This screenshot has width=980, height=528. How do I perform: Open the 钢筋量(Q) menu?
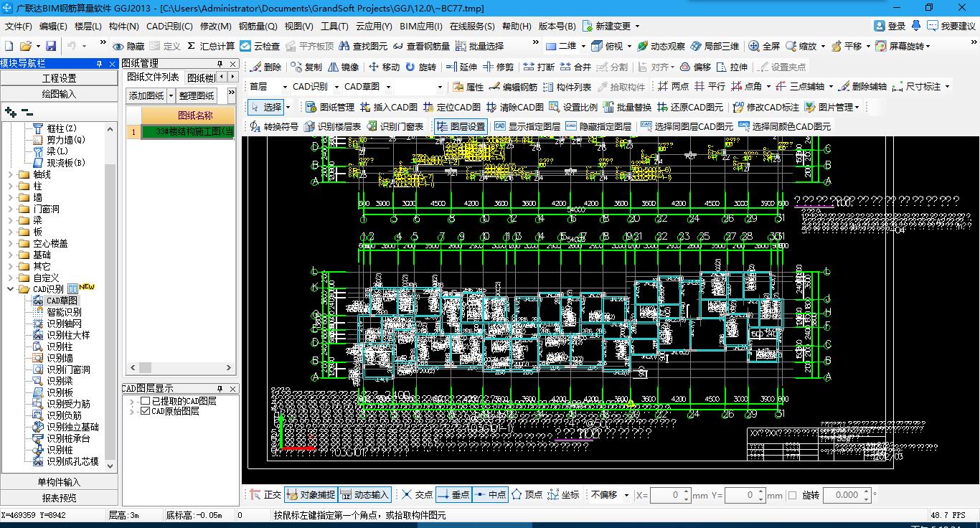click(x=258, y=26)
